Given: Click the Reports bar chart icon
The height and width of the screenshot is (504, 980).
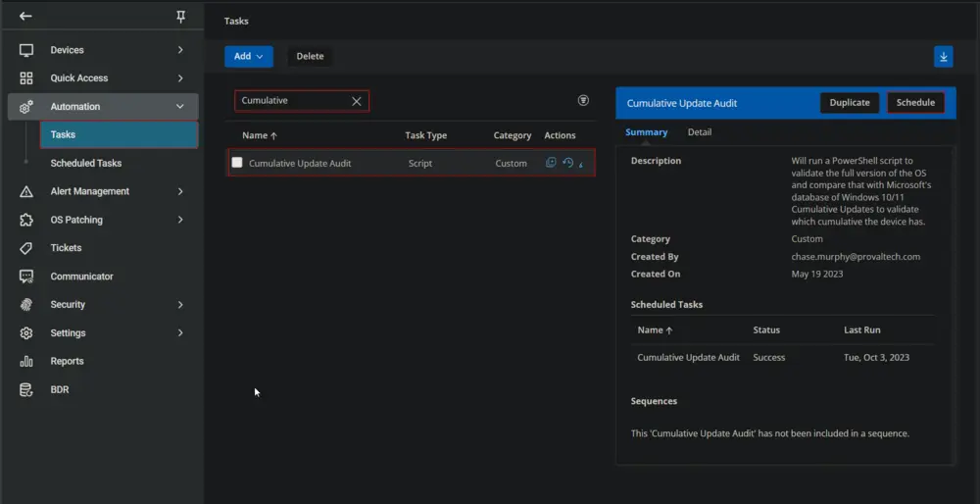Looking at the screenshot, I should click(26, 362).
